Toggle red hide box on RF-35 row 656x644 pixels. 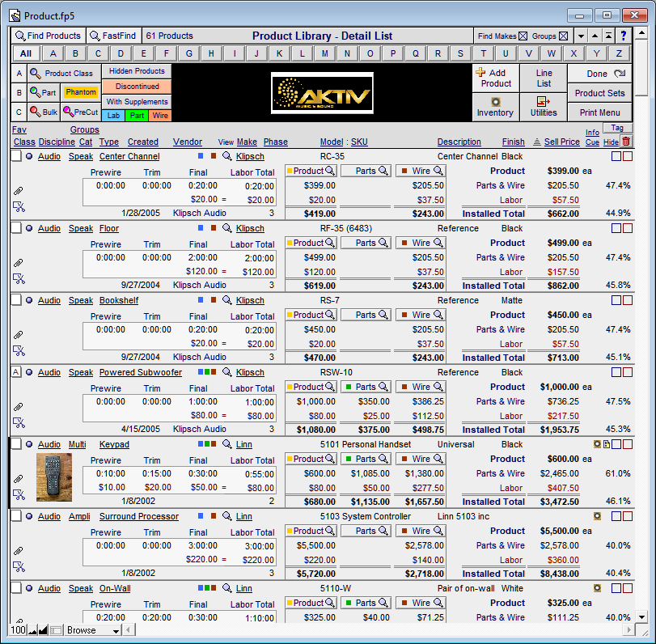click(628, 228)
